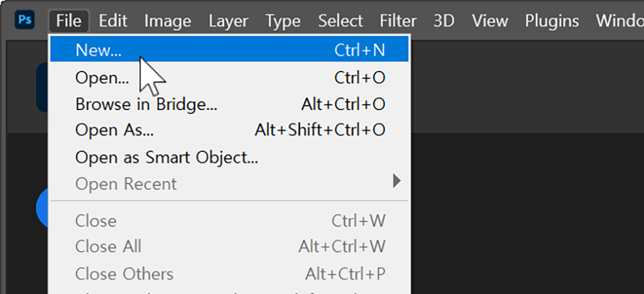The height and width of the screenshot is (294, 644).
Task: Choose Close from the File menu
Action: (x=229, y=221)
